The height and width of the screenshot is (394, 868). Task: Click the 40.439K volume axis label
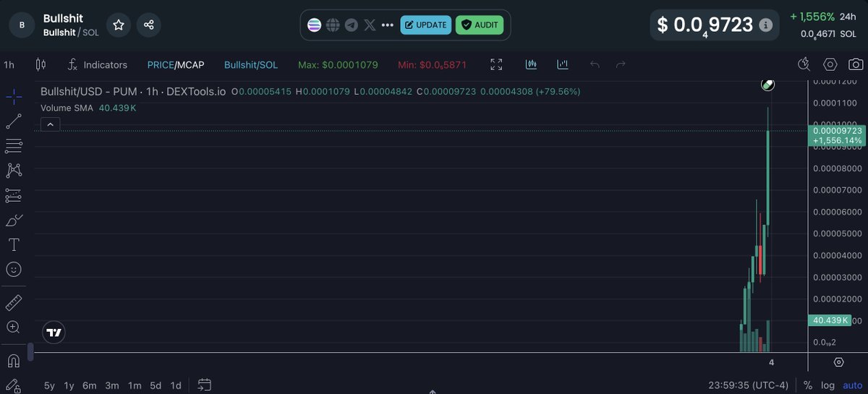click(x=830, y=320)
